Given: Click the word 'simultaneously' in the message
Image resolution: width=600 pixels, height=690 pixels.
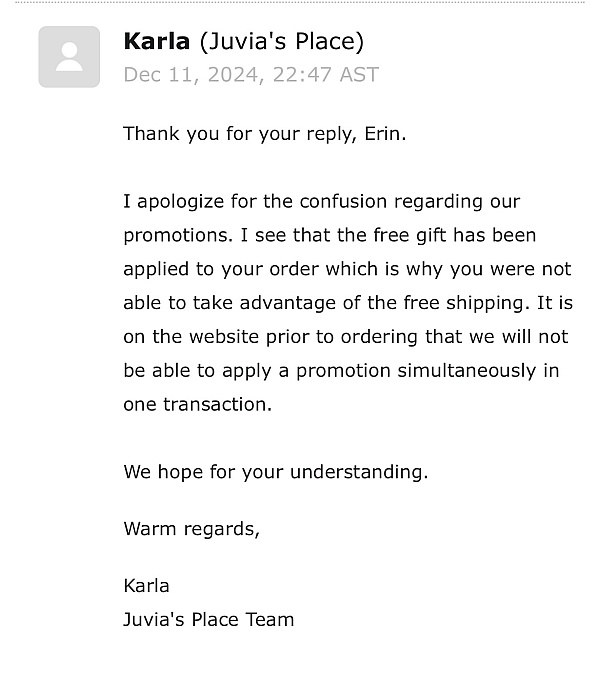Looking at the screenshot, I should click(x=467, y=371).
